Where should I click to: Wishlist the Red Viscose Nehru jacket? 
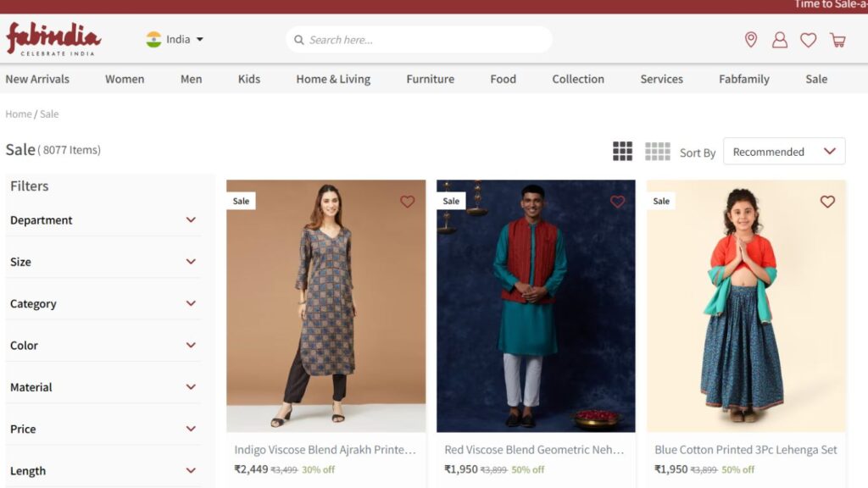[617, 202]
